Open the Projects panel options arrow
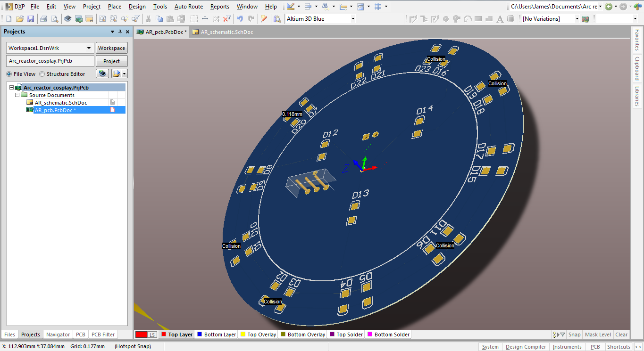Screen dimensions: 644x351 point(112,32)
